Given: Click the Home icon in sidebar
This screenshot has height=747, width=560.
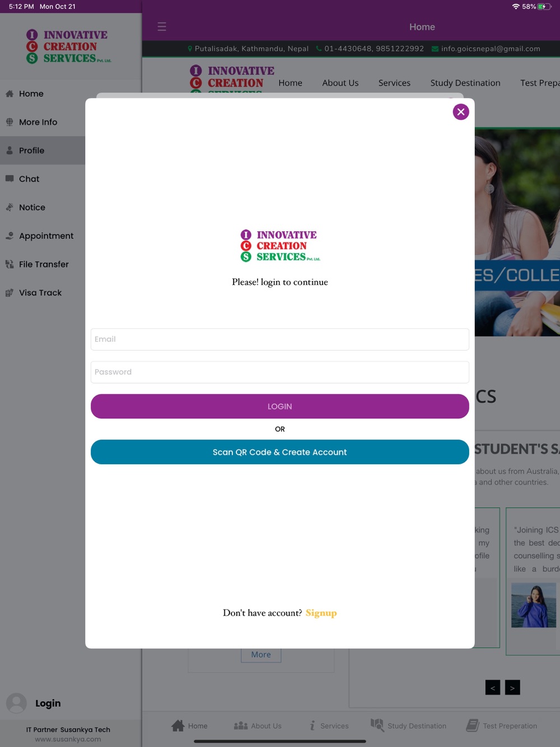Looking at the screenshot, I should pyautogui.click(x=10, y=94).
